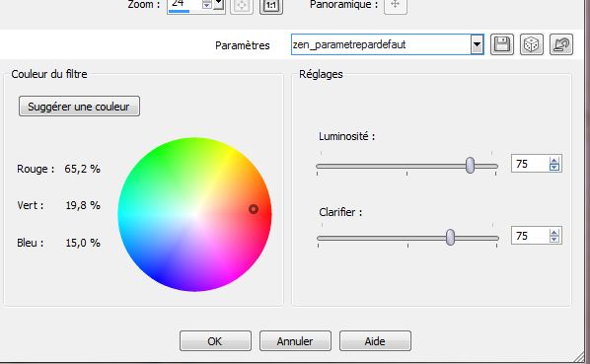Click the Luminosité spinner arrows
This screenshot has height=364, width=590.
point(553,164)
